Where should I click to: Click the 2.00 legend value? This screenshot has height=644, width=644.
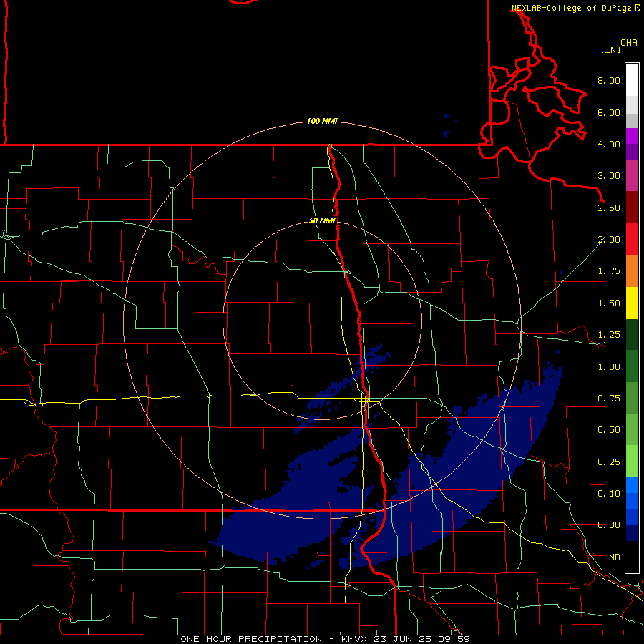pos(609,240)
